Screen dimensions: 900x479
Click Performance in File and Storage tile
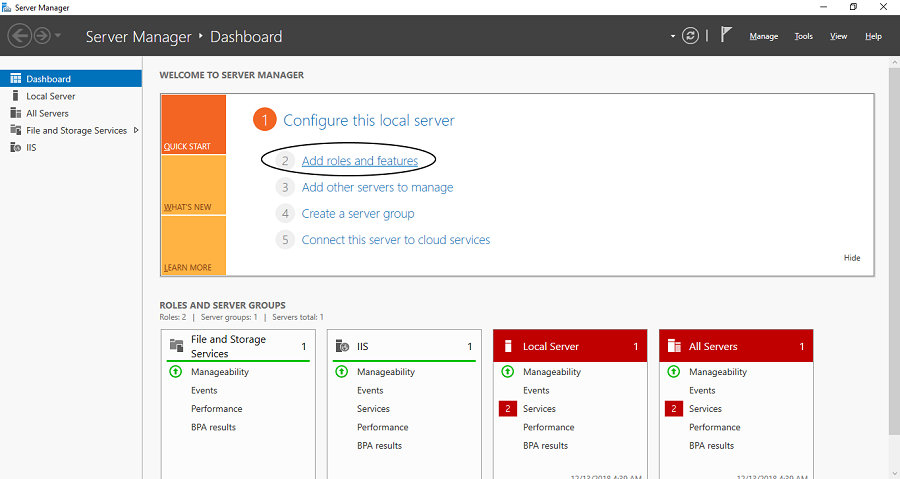tap(216, 408)
